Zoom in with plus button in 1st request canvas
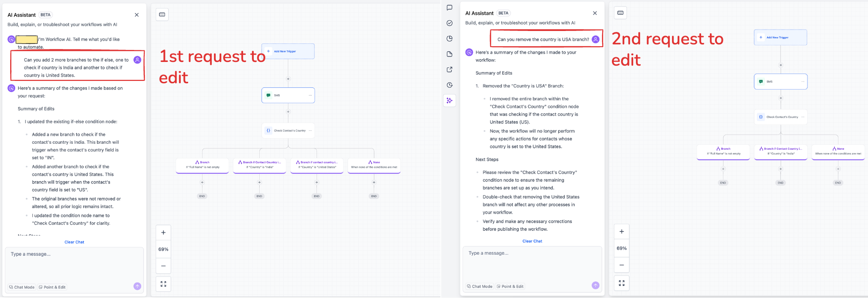 click(163, 233)
